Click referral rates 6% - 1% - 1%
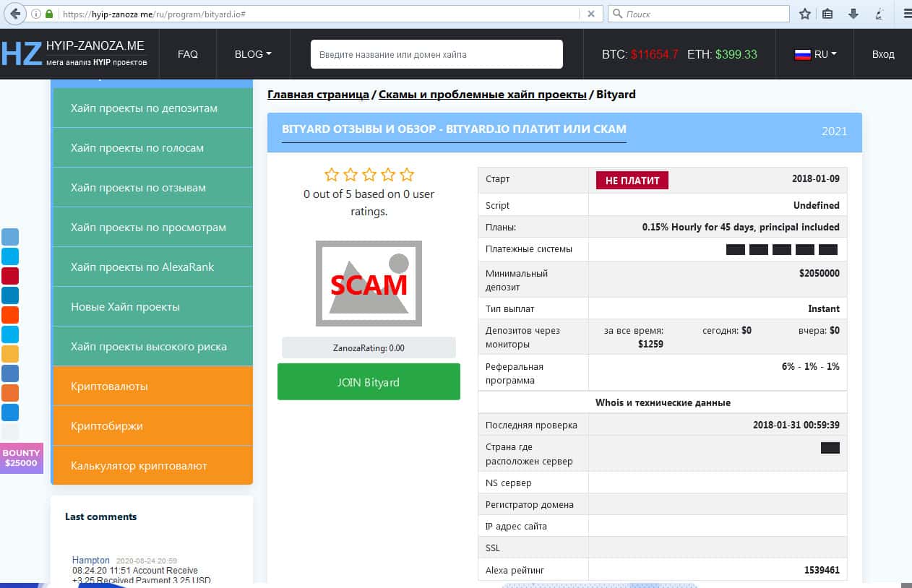 coord(811,366)
